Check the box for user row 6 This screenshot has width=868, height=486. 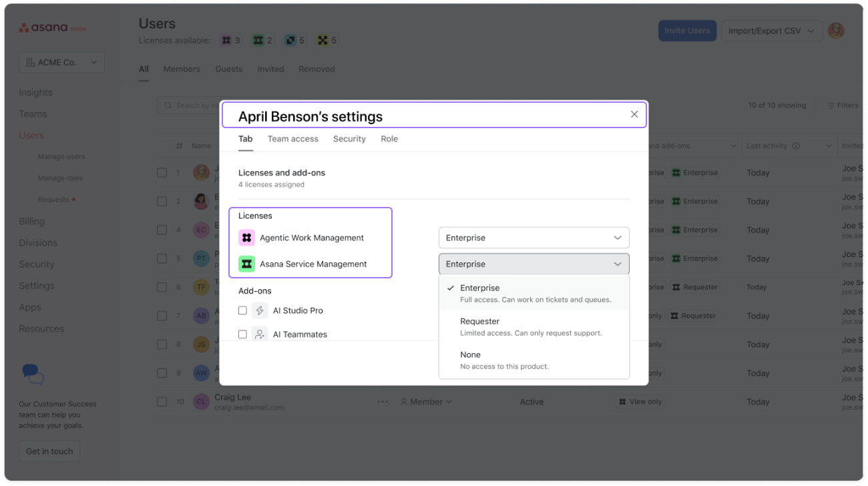(x=162, y=287)
